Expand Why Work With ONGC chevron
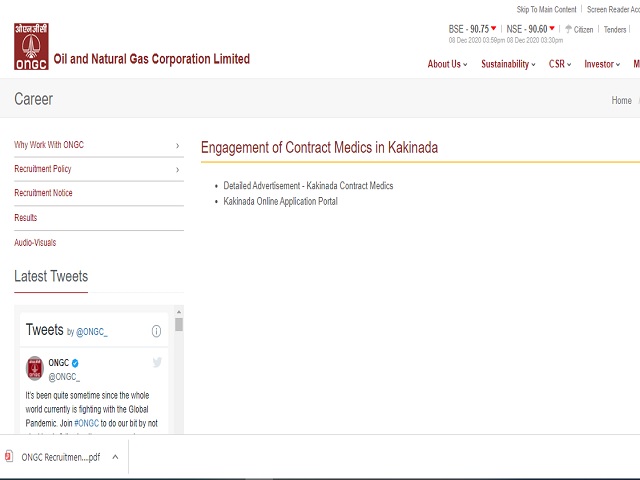Screen dimensions: 640x480 tap(178, 146)
